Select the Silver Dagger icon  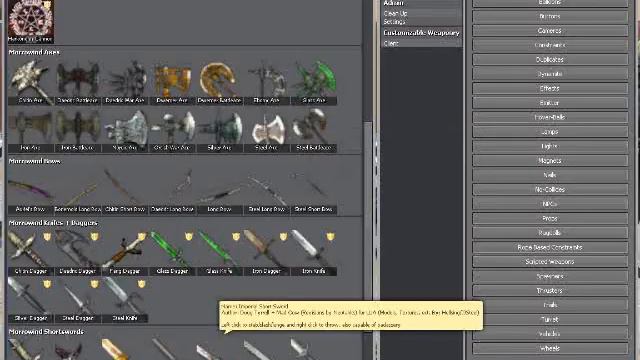pos(31,300)
